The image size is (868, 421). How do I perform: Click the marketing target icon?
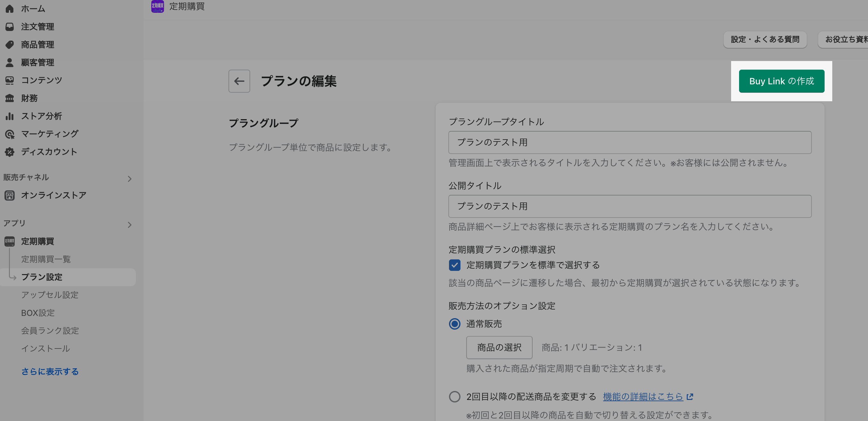(x=10, y=134)
